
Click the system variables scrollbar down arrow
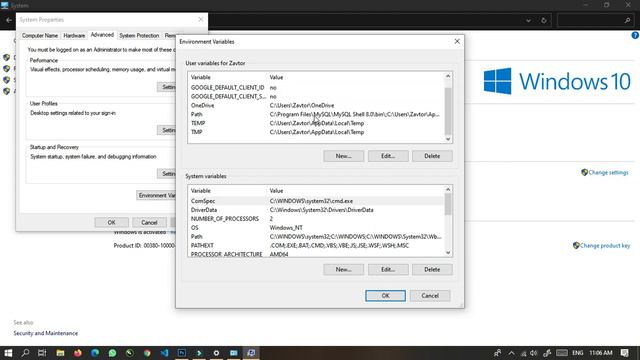(x=448, y=253)
